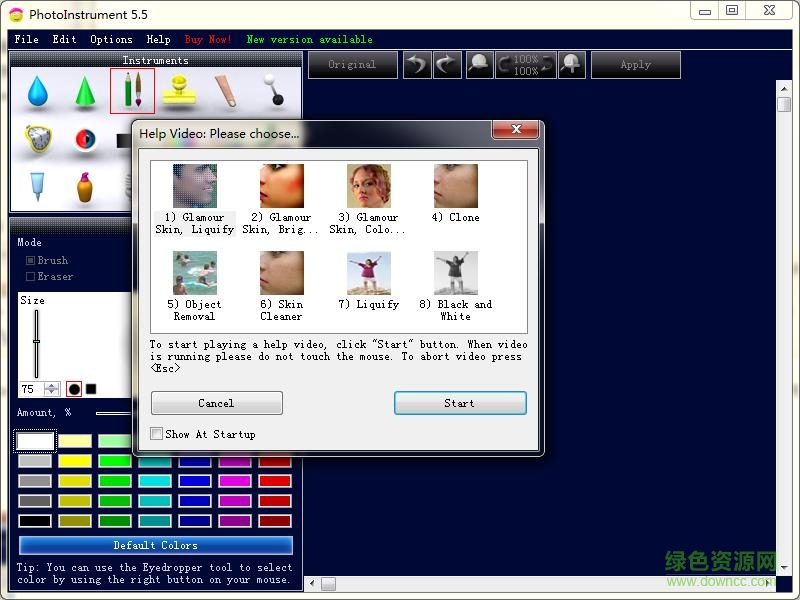
Task: Choose video 2 Glamour Skin, Brig...
Action: tap(281, 199)
